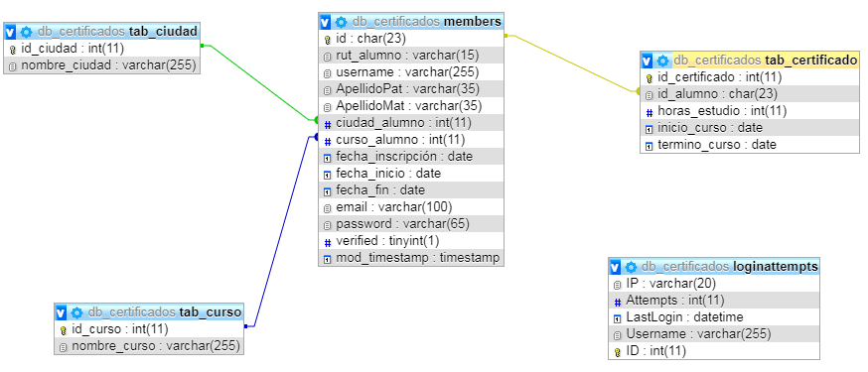Select the tab_certificado table title
Viewport: 868px width, 372px height.
765,60
